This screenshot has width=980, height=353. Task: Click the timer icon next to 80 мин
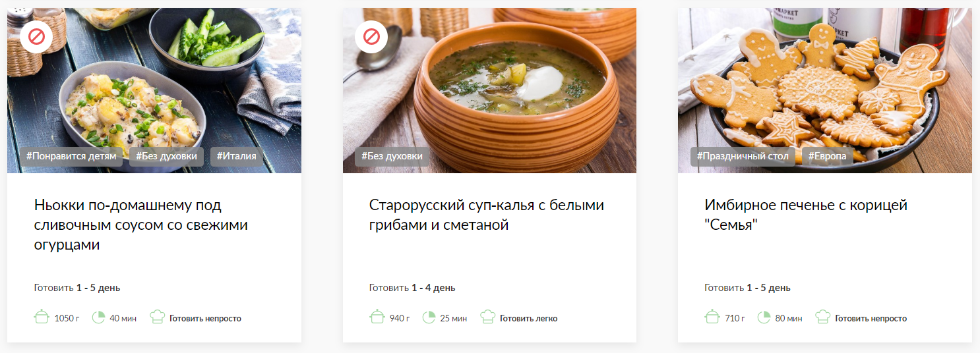tap(764, 317)
